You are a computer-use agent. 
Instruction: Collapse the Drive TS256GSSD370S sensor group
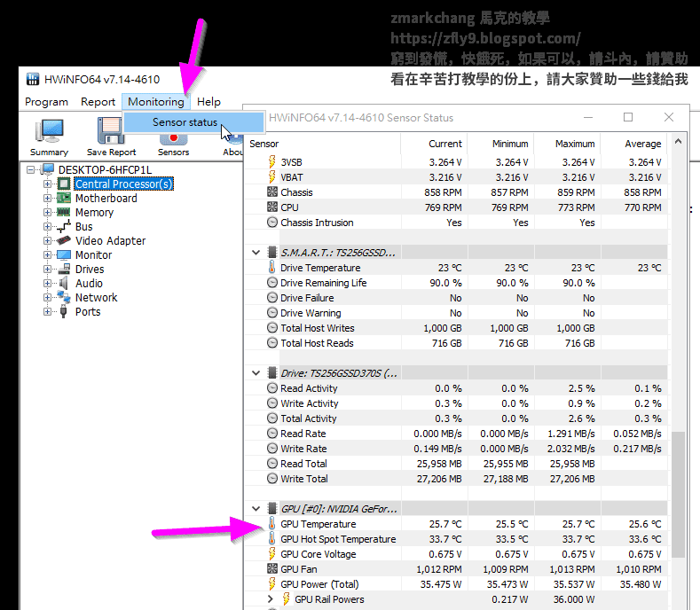pos(256,372)
